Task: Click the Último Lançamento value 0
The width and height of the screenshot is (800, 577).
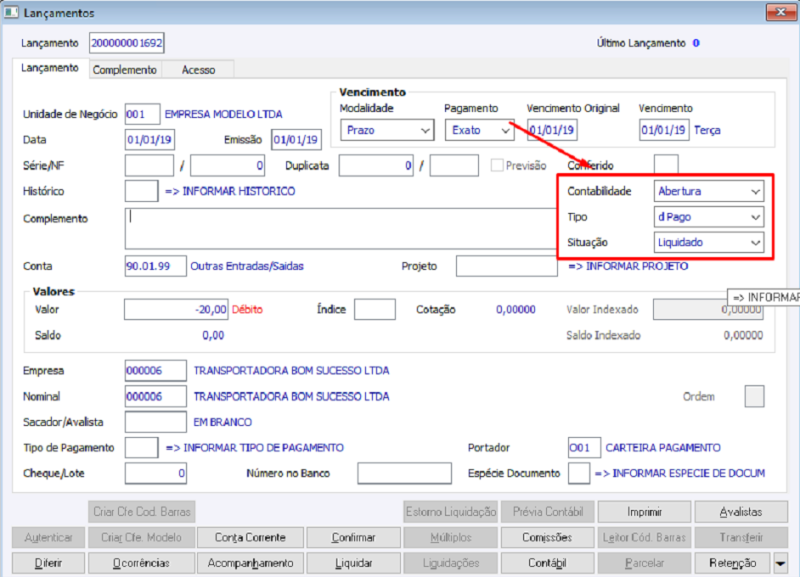Action: [696, 43]
